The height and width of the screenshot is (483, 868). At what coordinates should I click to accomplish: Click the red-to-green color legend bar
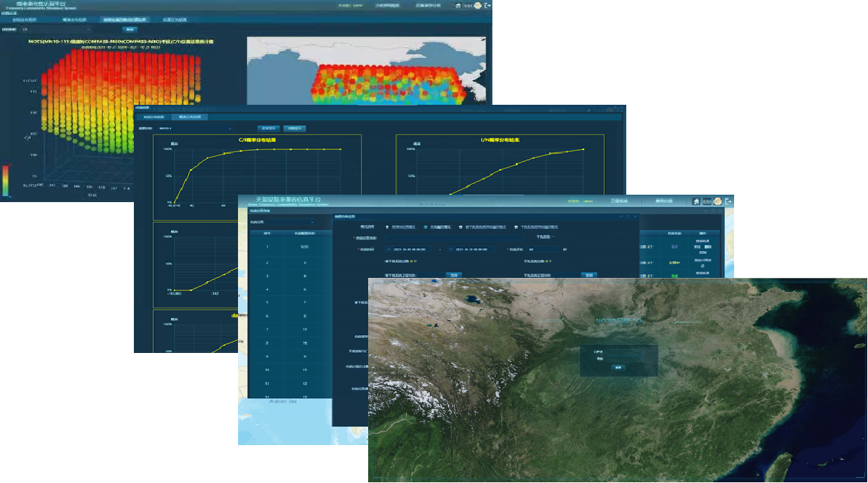(6, 180)
